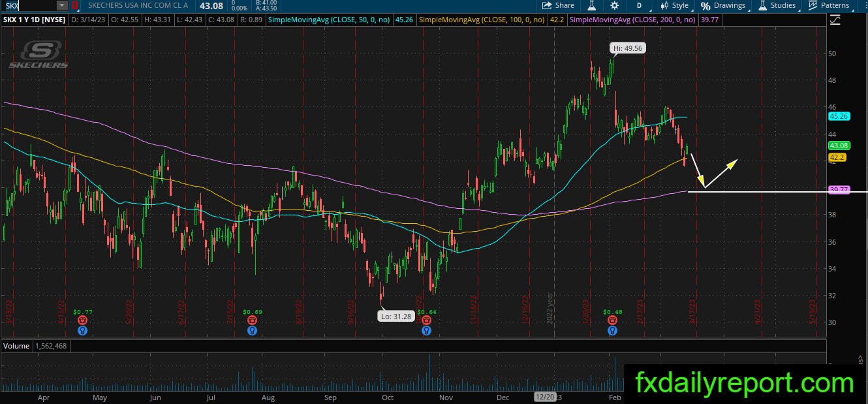Image resolution: width=868 pixels, height=404 pixels.
Task: Click the SimpleMovingAvg (CLOSE, 200, 0, no) label
Action: click(x=633, y=20)
